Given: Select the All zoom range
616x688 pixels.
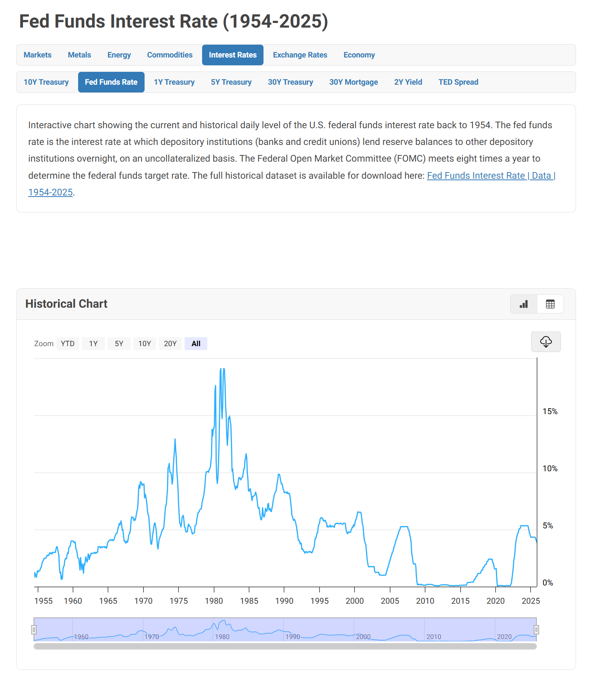Looking at the screenshot, I should (196, 343).
